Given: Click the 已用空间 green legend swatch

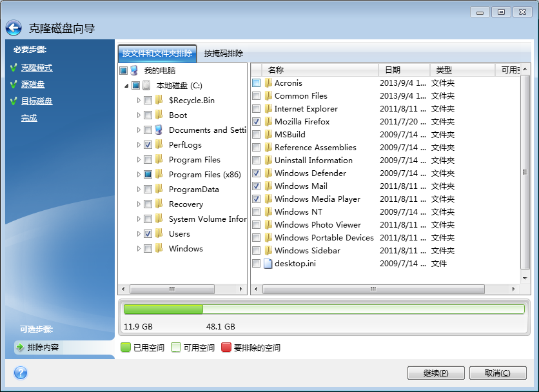Looking at the screenshot, I should pyautogui.click(x=126, y=348).
